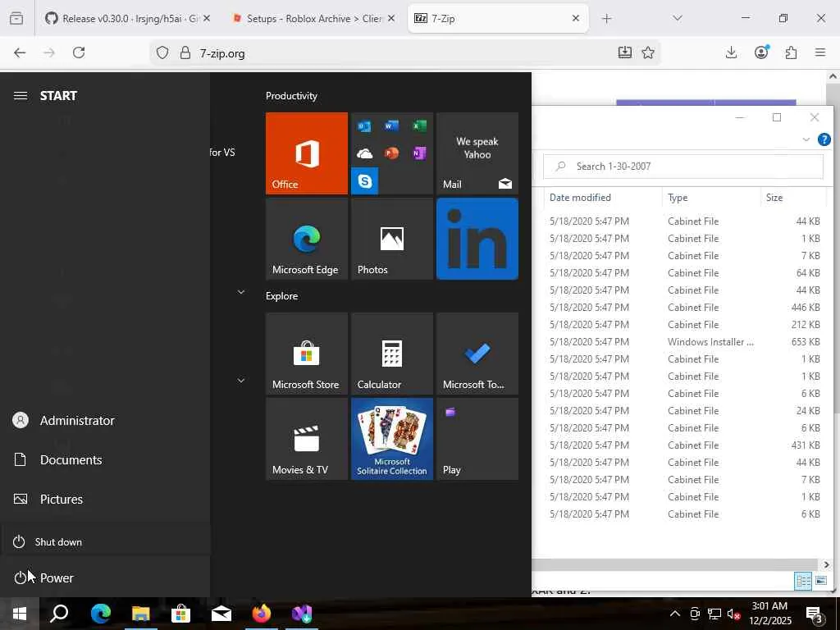Open the Office tile in Start menu
Screen dimensions: 840x630
(x=307, y=153)
